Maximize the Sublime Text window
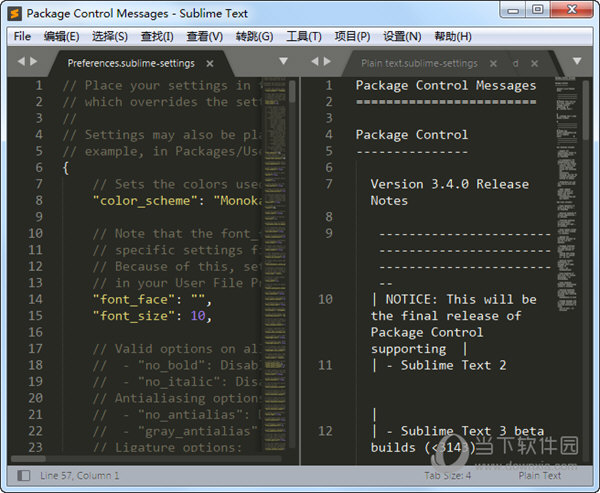This screenshot has height=493, width=600. point(538,10)
